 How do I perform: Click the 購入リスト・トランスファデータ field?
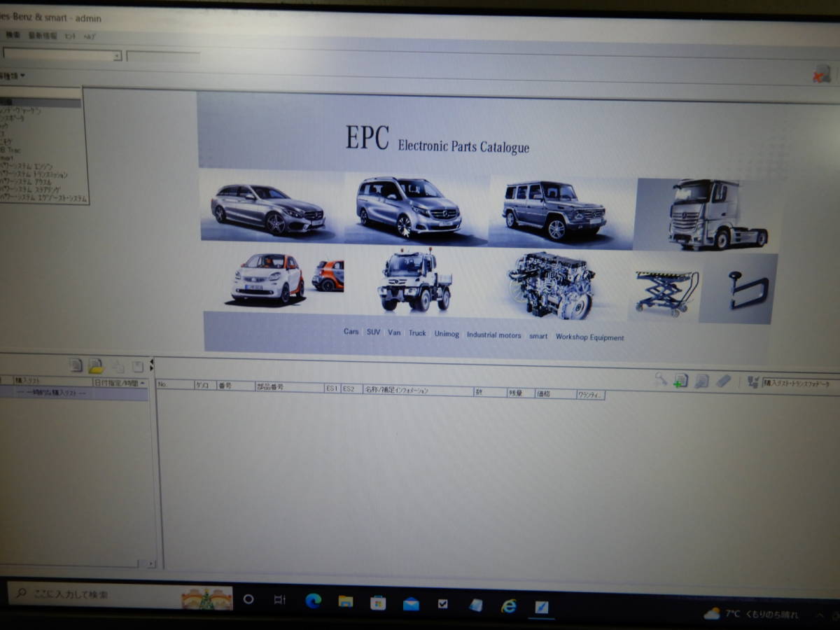tap(801, 383)
